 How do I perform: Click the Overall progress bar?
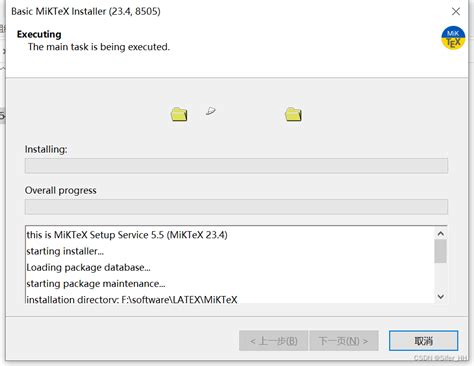236,207
